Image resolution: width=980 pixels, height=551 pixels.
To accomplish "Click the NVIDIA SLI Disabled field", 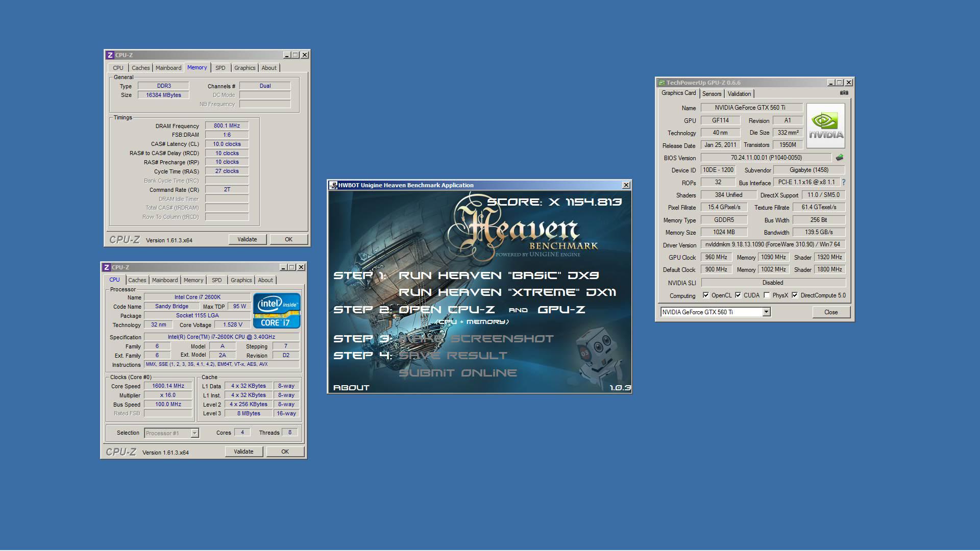I will (x=773, y=283).
